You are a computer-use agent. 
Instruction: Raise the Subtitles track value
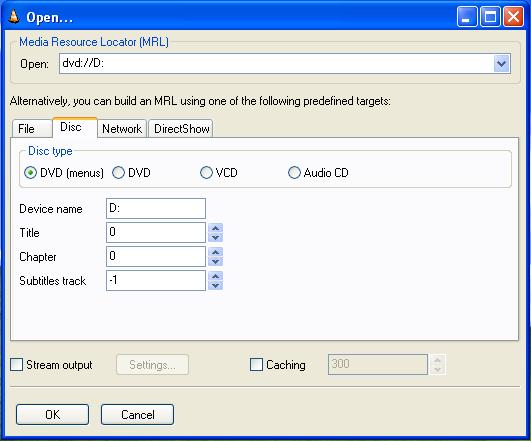click(215, 276)
